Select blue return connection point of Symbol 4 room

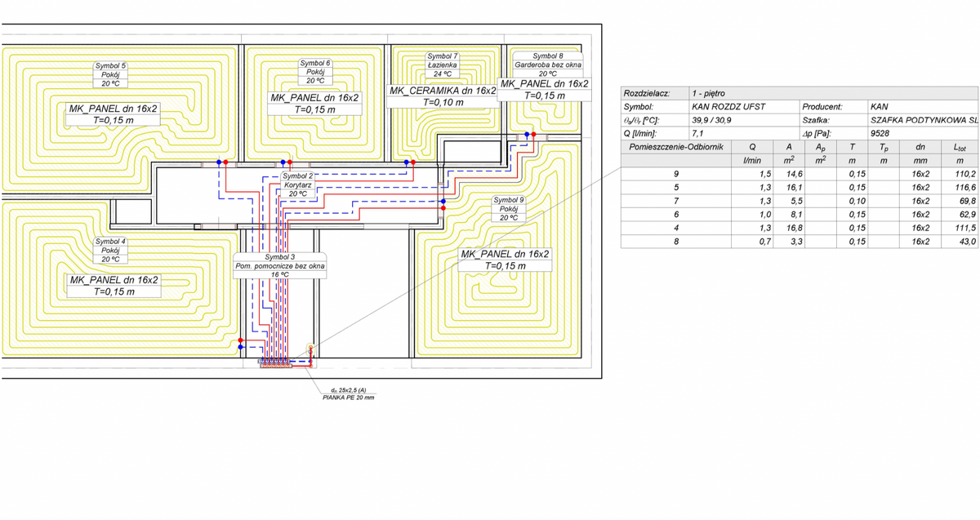click(x=240, y=348)
